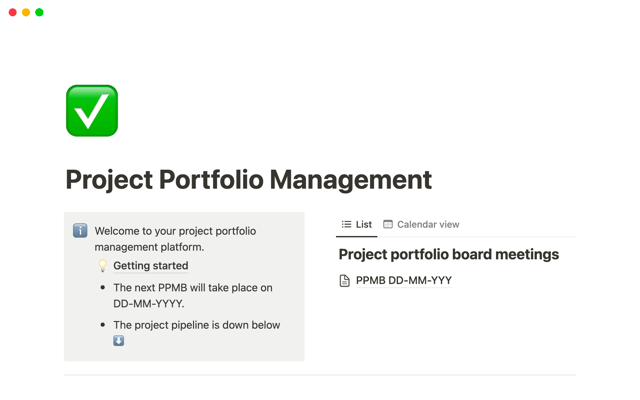Switch to the Calendar view label
This screenshot has width=640, height=400.
(428, 225)
